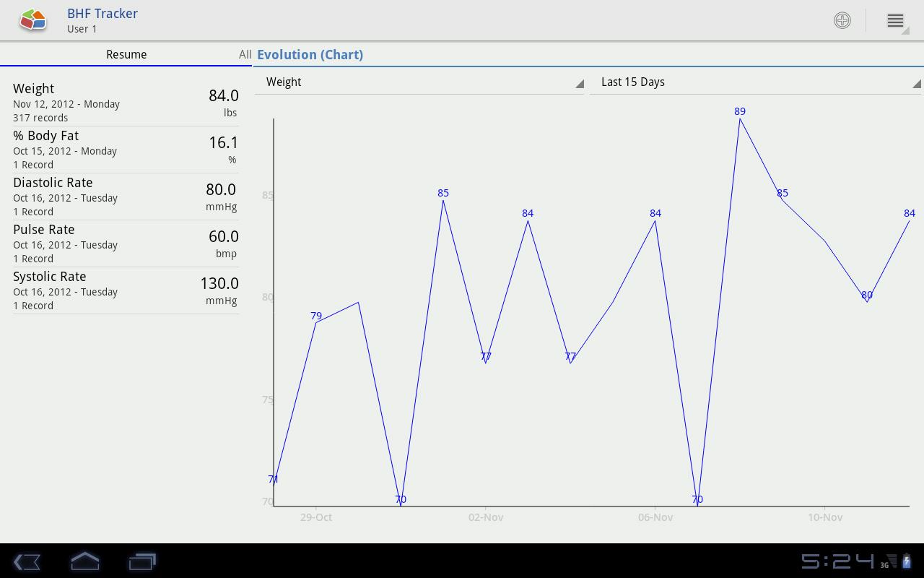
Task: Expand the Last 15 Days range dropdown
Action: click(x=755, y=82)
